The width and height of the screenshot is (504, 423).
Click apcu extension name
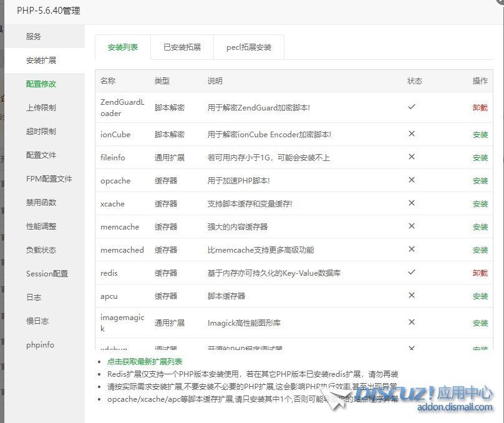click(109, 296)
